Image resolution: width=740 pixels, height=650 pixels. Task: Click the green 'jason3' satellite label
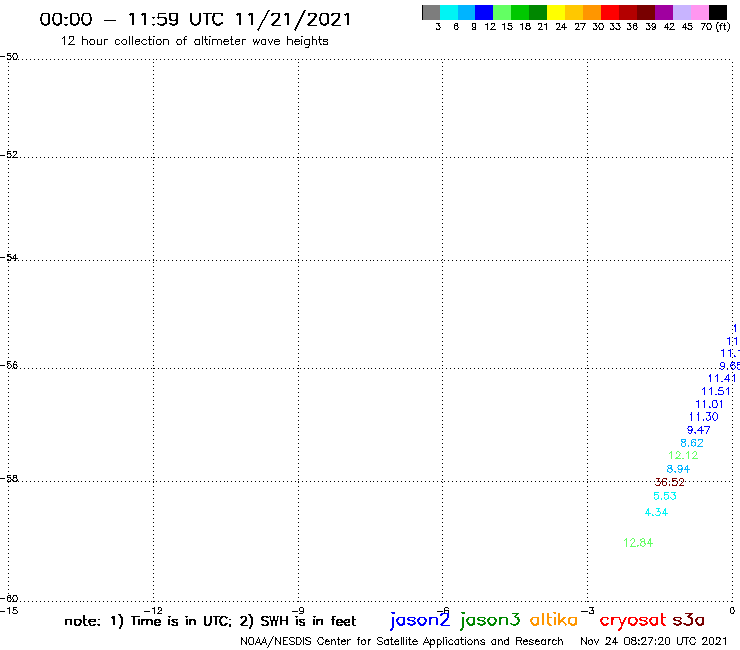[490, 620]
